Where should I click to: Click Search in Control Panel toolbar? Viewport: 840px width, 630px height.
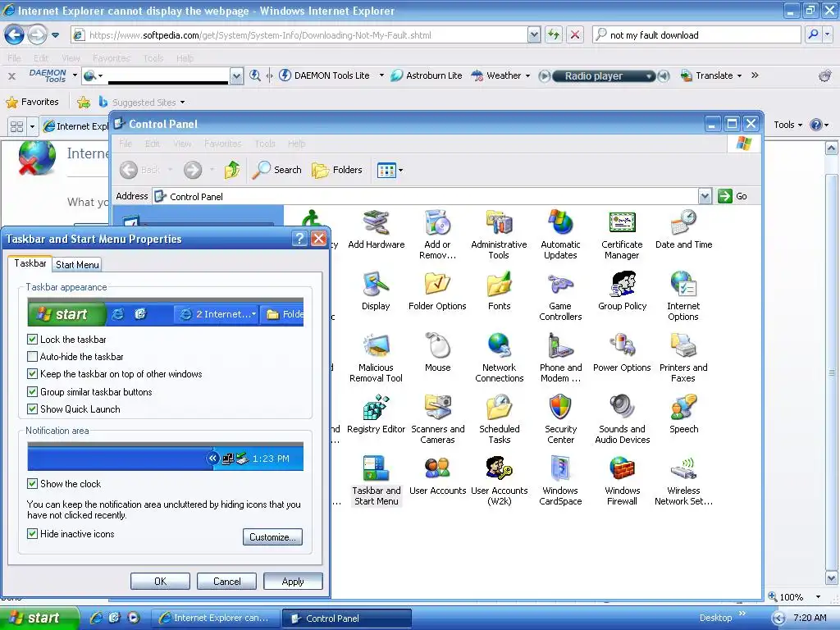[277, 170]
